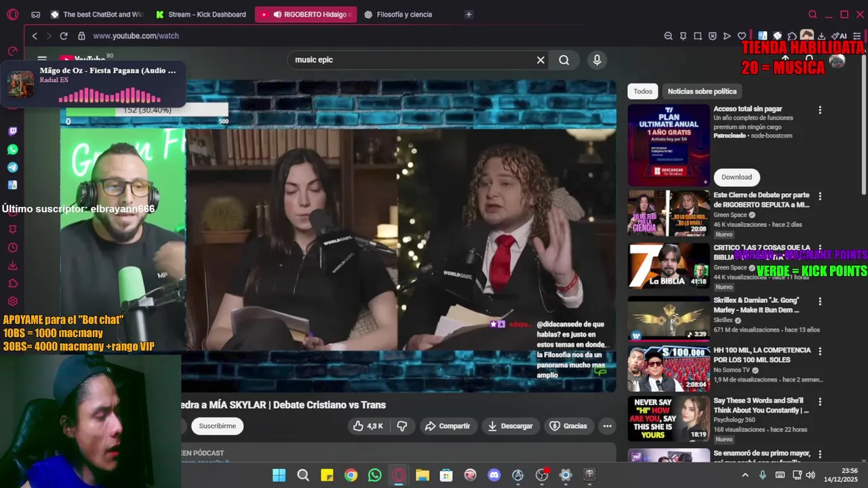Open Discord from taskbar

pos(494,475)
